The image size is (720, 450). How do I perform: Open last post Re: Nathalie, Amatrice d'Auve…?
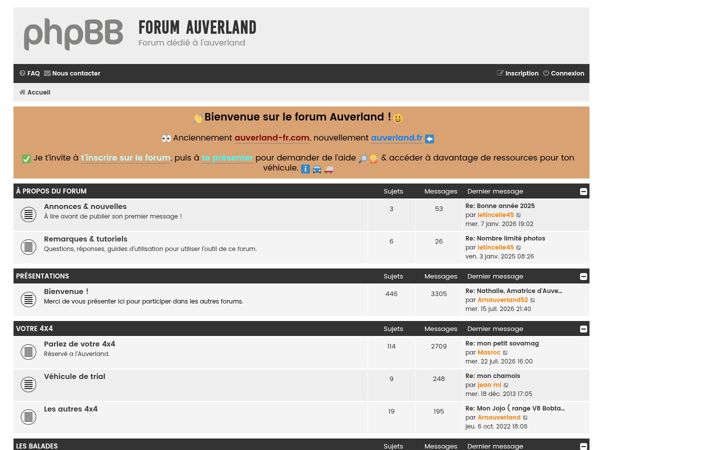(x=514, y=291)
